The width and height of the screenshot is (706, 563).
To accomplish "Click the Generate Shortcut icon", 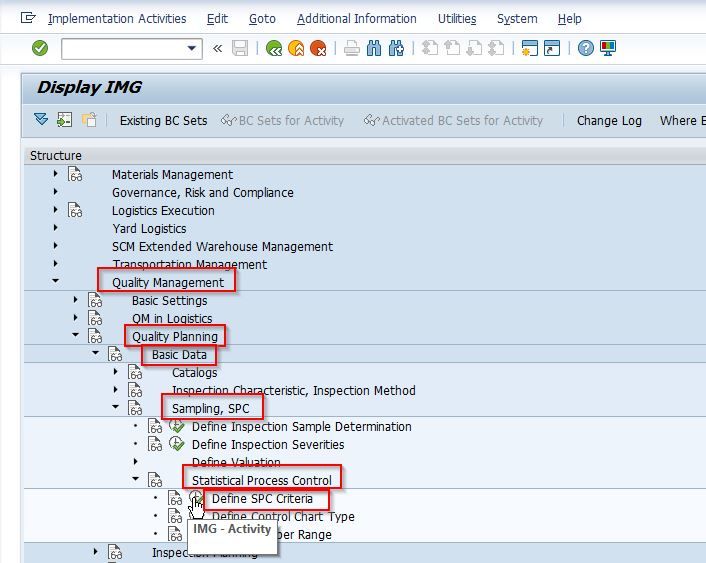I will coord(552,48).
